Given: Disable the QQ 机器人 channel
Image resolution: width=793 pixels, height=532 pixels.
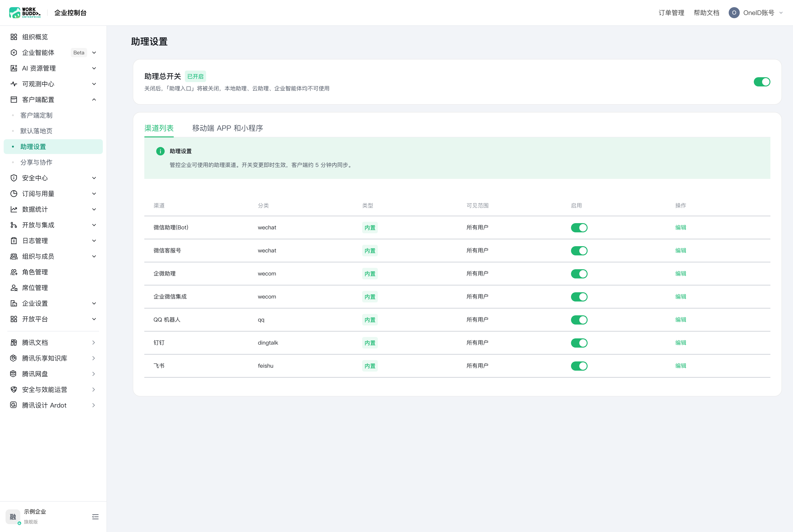Looking at the screenshot, I should (x=579, y=320).
